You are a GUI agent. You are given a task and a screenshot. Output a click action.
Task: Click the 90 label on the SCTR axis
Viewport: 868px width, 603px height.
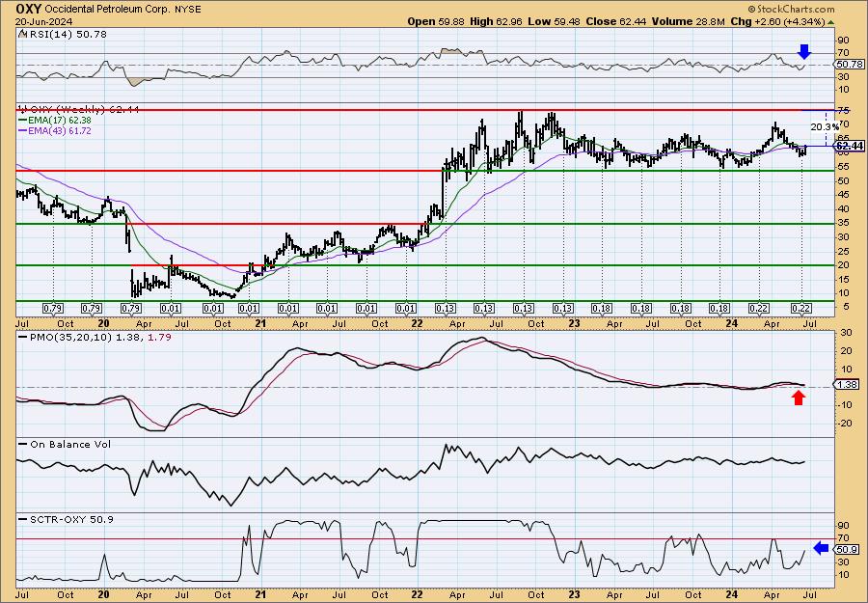point(844,526)
